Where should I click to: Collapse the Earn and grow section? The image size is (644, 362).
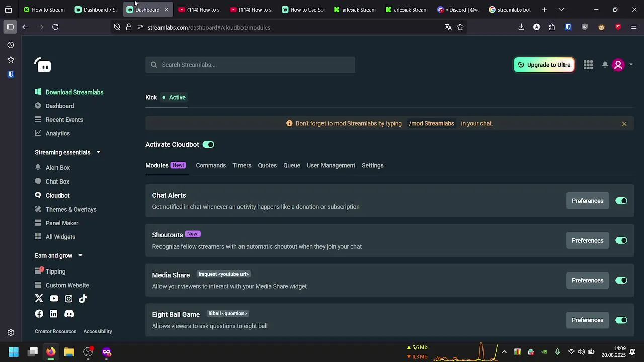pos(80,256)
